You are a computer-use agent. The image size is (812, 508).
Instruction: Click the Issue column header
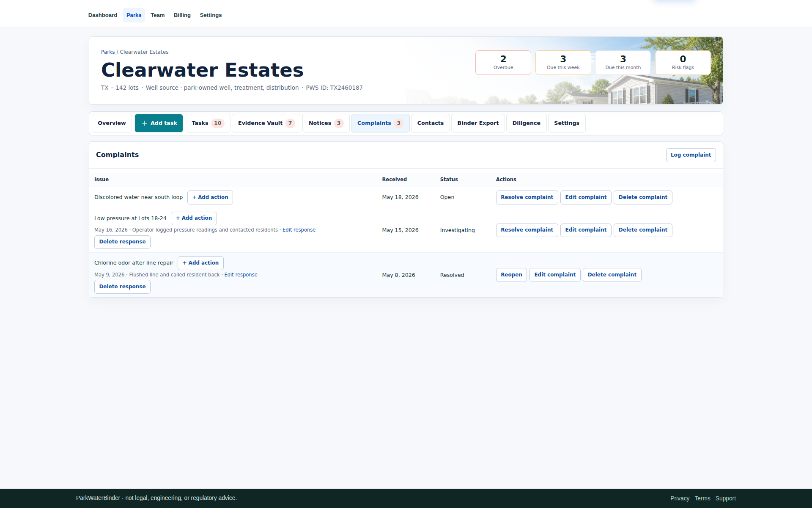pyautogui.click(x=101, y=179)
